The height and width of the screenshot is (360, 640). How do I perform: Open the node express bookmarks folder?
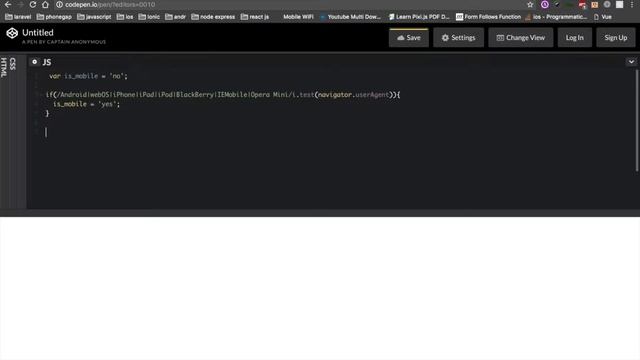pos(213,17)
